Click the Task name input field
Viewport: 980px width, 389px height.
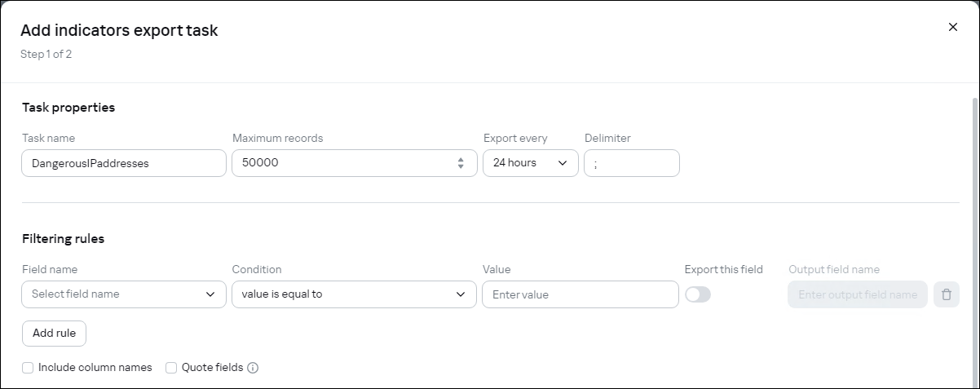pos(124,163)
